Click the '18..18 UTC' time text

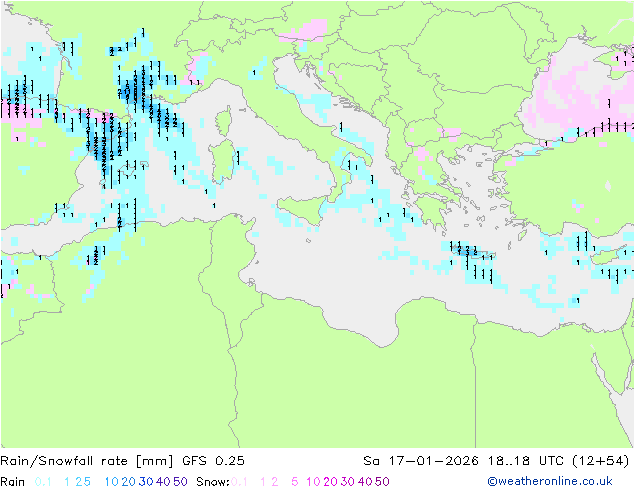(x=526, y=461)
